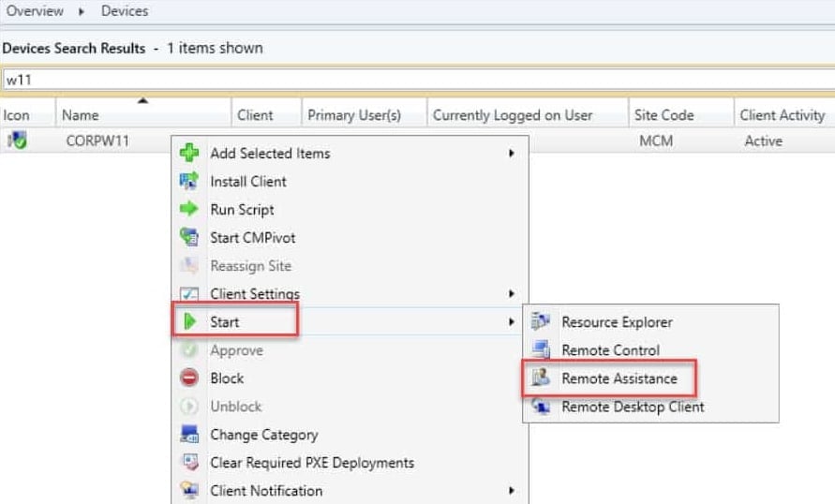Viewport: 835px width, 504px height.
Task: Click the red Block icon
Action: click(x=189, y=378)
